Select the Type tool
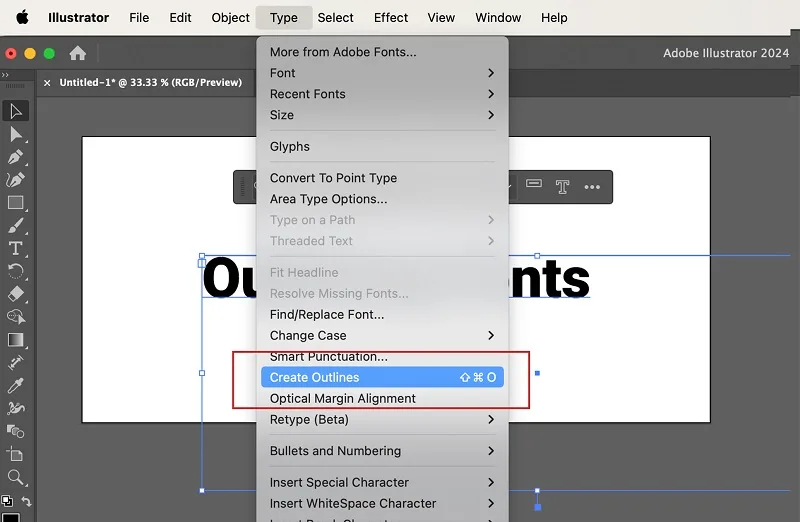This screenshot has height=522, width=800. 16,248
